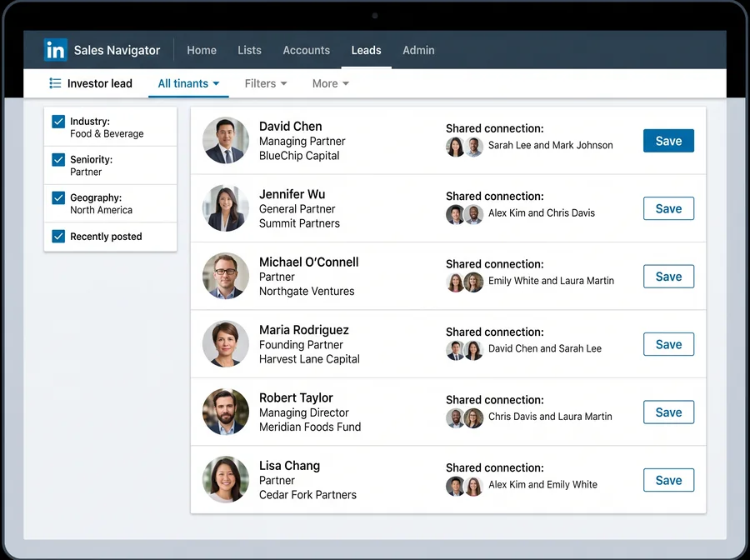
Task: Save Michael O'Connell as a lead
Action: (x=668, y=277)
